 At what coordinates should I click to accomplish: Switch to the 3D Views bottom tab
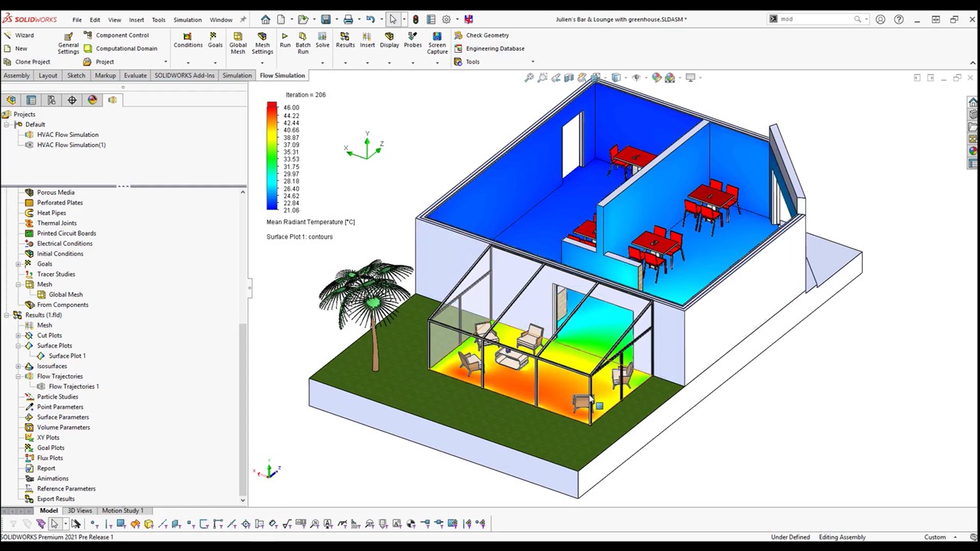(x=80, y=510)
